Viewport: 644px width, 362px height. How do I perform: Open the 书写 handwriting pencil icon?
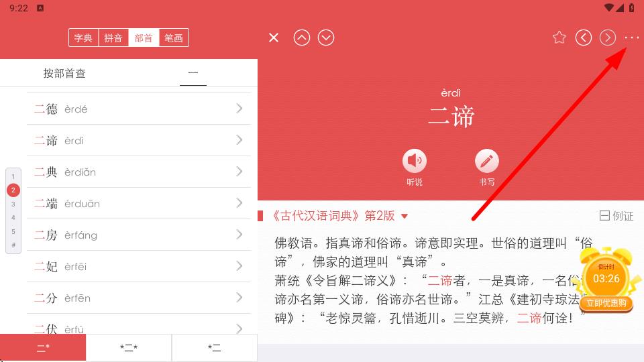coord(487,161)
